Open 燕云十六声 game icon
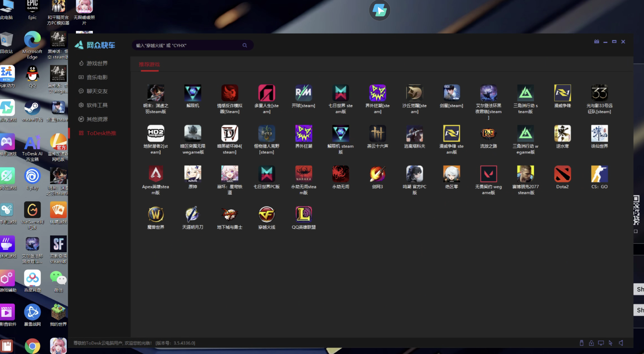 tap(377, 134)
